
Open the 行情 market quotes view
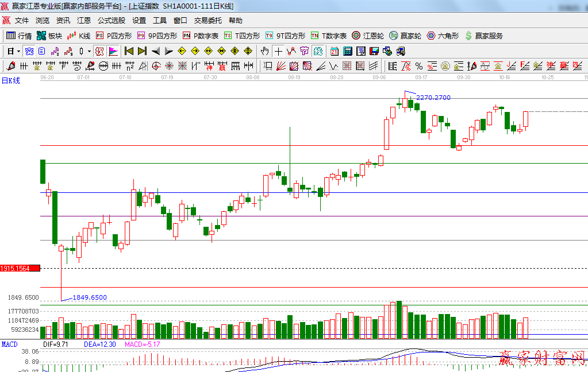tap(19, 36)
